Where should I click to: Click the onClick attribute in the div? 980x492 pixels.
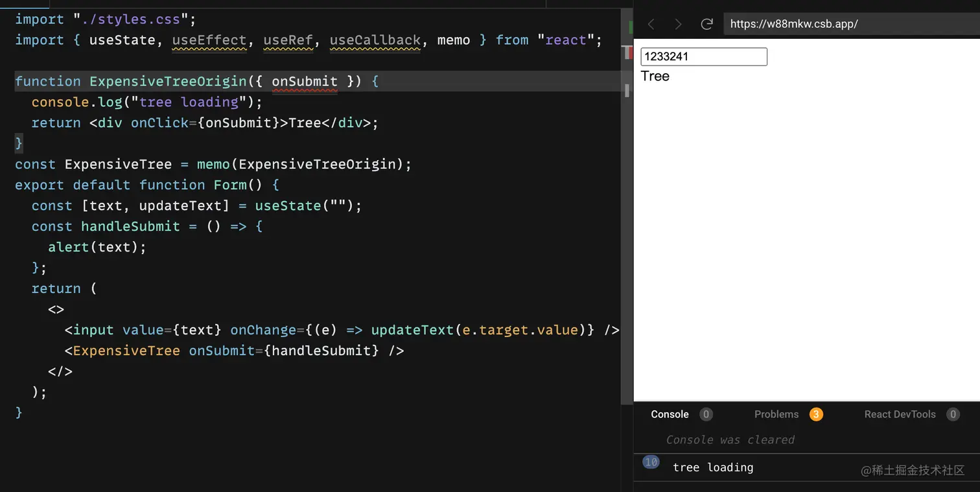(160, 123)
